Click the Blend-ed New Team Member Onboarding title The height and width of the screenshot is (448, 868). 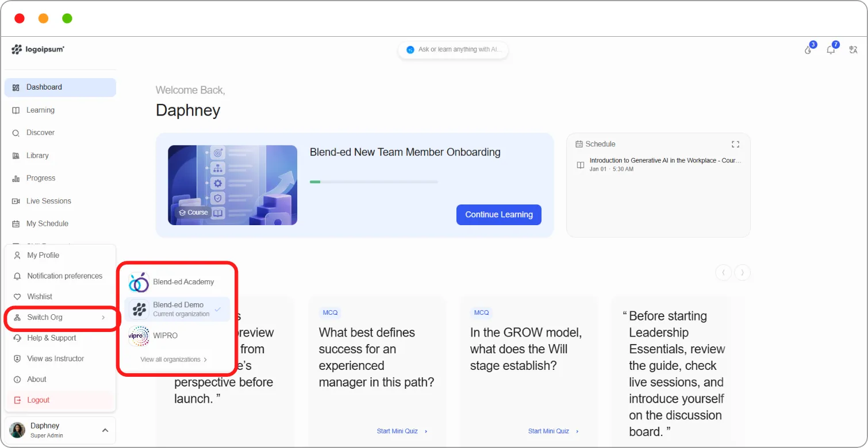click(405, 152)
